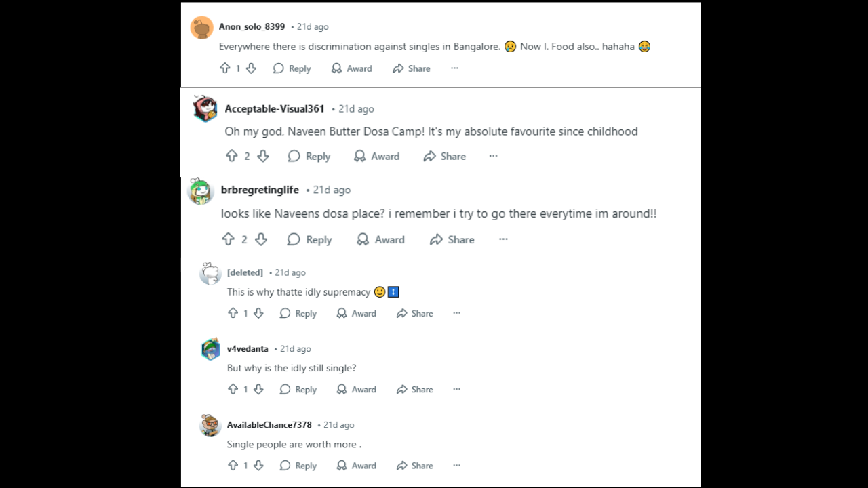This screenshot has width=868, height=488.
Task: Upvote the thatte idly supremacy comment
Action: click(x=233, y=313)
